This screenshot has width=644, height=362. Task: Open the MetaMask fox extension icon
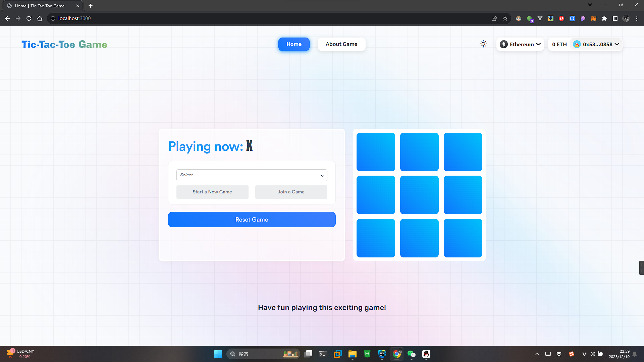click(594, 18)
